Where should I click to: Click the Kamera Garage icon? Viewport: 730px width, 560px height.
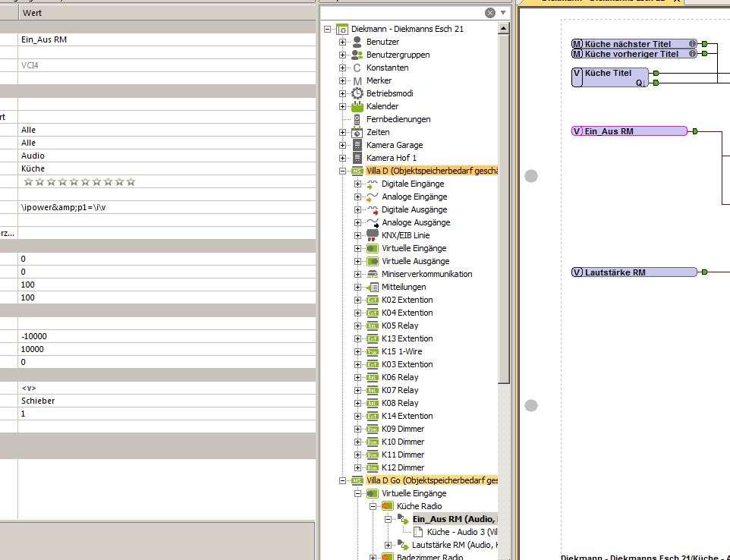pyautogui.click(x=357, y=145)
